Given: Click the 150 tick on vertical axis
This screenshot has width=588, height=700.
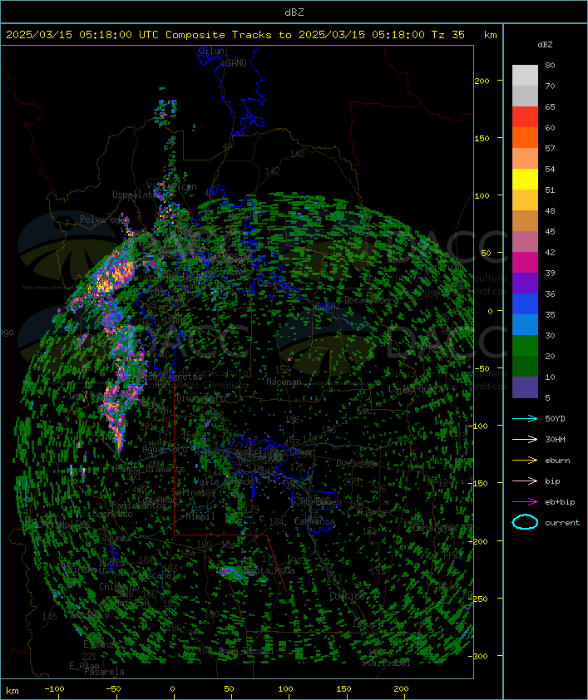Looking at the screenshot, I should 482,138.
